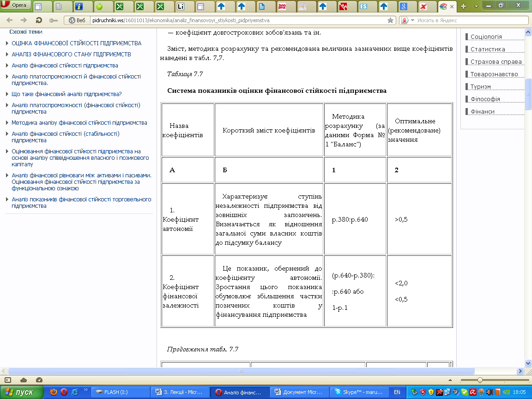Viewport: 532px width, 399px height.
Task: Reload the current page
Action: coord(39,20)
